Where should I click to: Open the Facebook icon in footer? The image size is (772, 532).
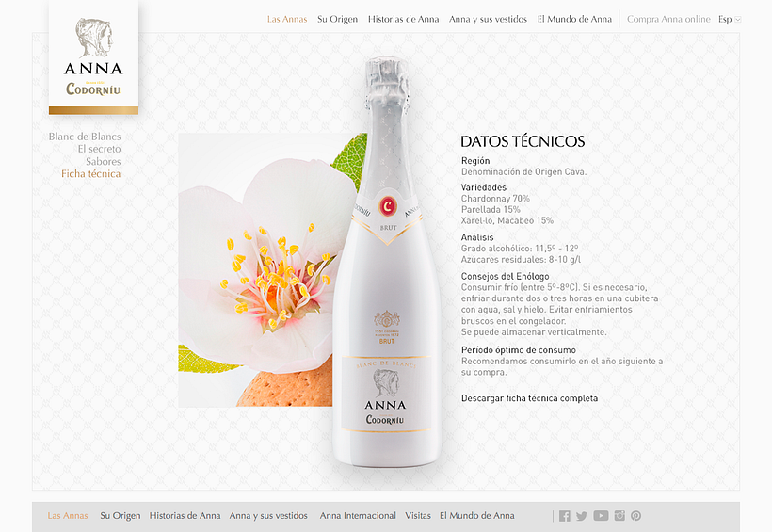click(x=565, y=516)
